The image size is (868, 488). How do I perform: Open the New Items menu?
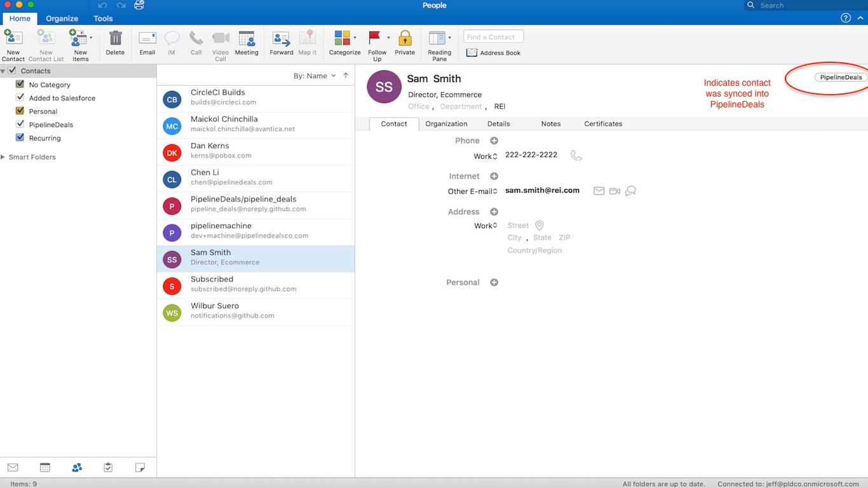click(81, 45)
